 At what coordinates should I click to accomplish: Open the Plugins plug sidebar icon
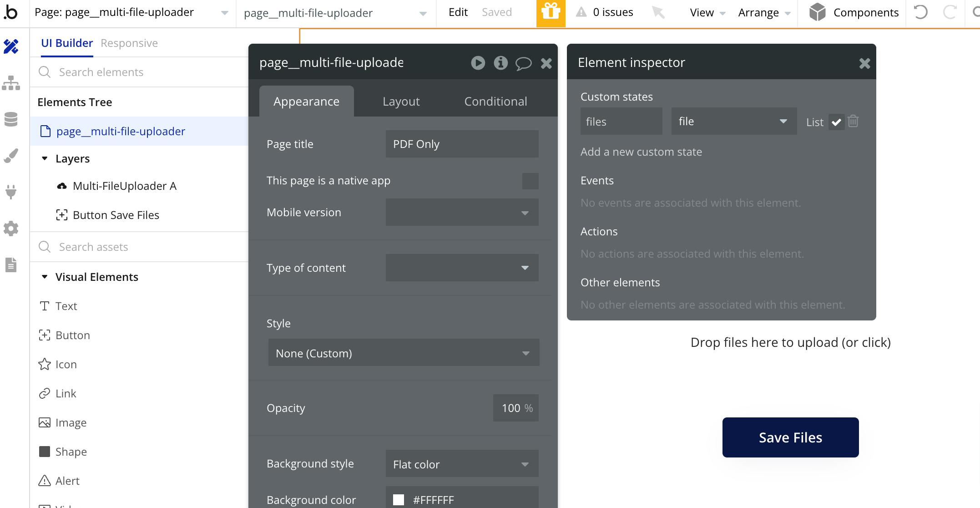point(11,192)
